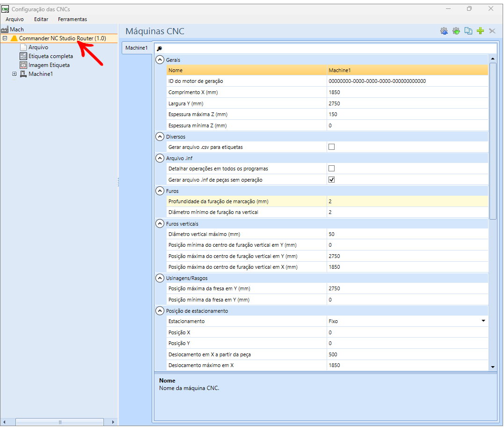Open the Estacionamento dropdown set to Fixo

483,321
